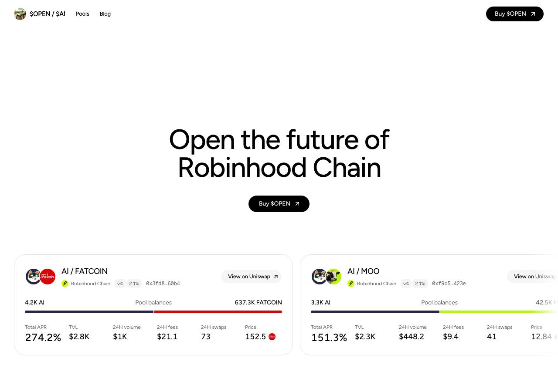Click the 0xf9c5…423e pool address
The width and height of the screenshot is (558, 392).
click(449, 284)
